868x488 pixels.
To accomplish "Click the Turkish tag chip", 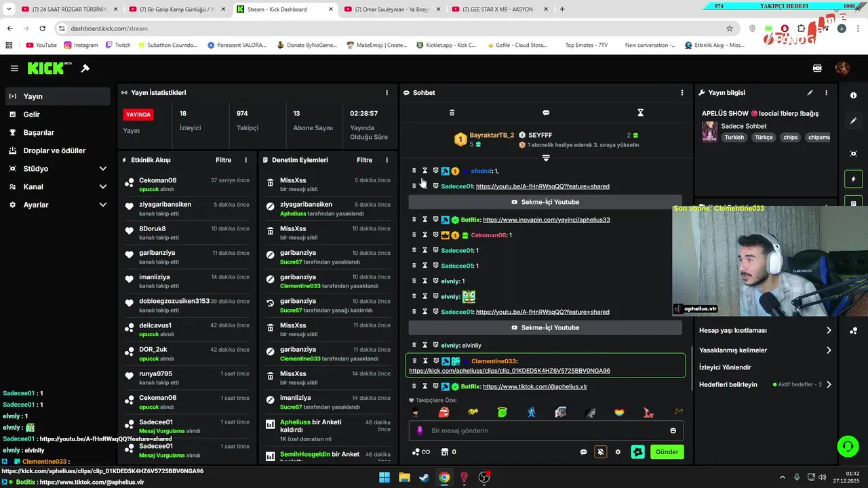I will [734, 137].
